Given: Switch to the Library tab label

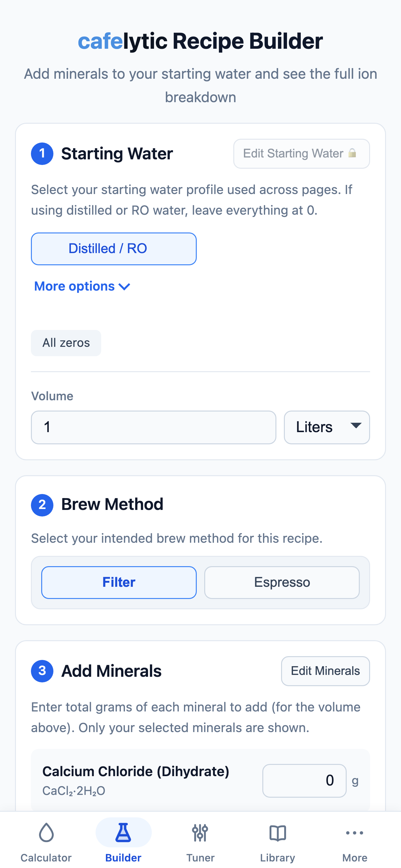Looking at the screenshot, I should point(277,858).
